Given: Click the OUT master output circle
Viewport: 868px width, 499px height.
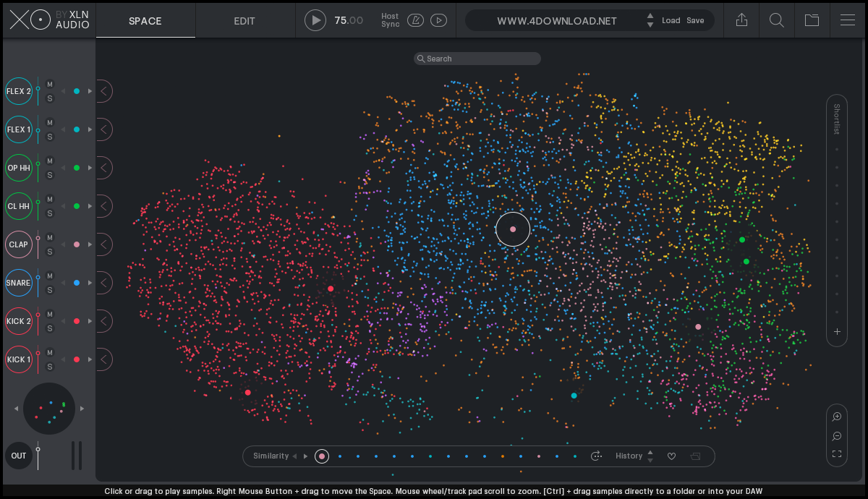Looking at the screenshot, I should [19, 456].
